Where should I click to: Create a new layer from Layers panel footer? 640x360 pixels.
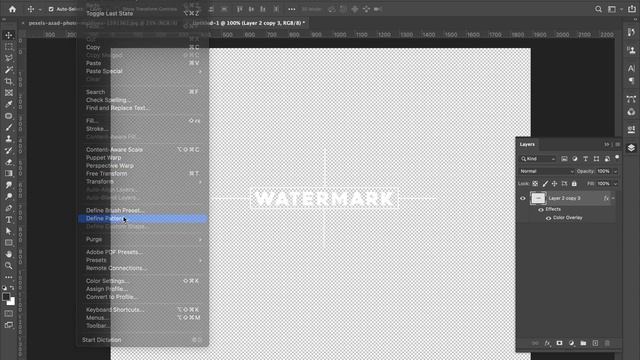(x=595, y=343)
